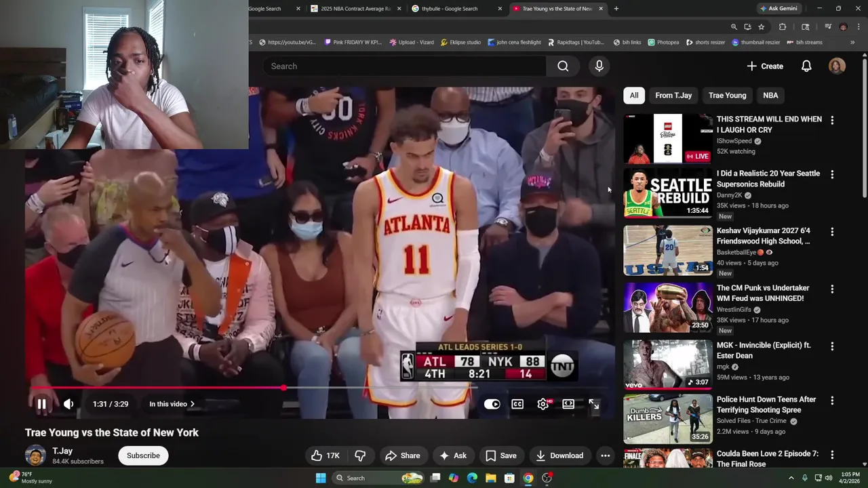868x488 pixels.
Task: Toggle the autoplay switch in the player
Action: coord(492,404)
